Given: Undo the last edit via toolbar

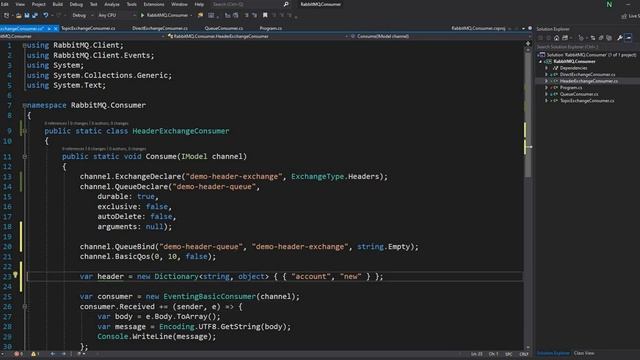Looking at the screenshot, I should coord(46,16).
